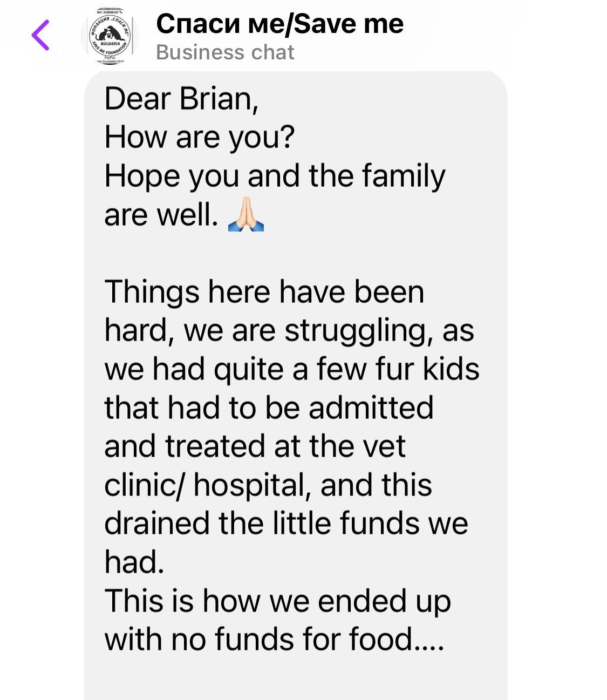Open chat info via 'Спаси ме/Save me' title
The height and width of the screenshot is (700, 607).
[x=279, y=23]
